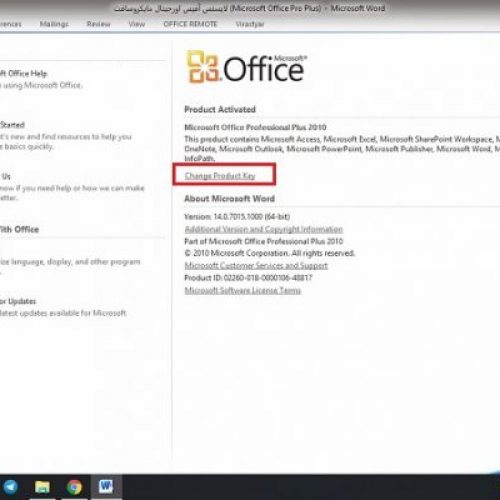Open Microsoft Software License Terms link
The height and width of the screenshot is (500, 500).
click(x=243, y=290)
